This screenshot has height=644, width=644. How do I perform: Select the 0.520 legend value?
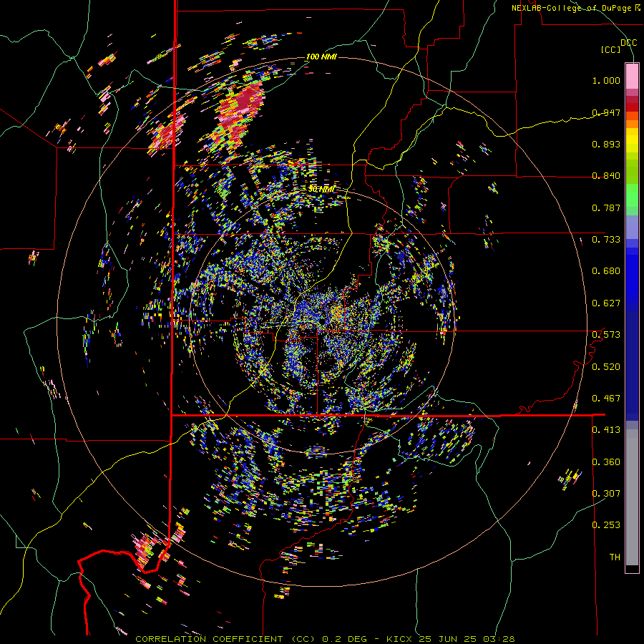point(606,367)
